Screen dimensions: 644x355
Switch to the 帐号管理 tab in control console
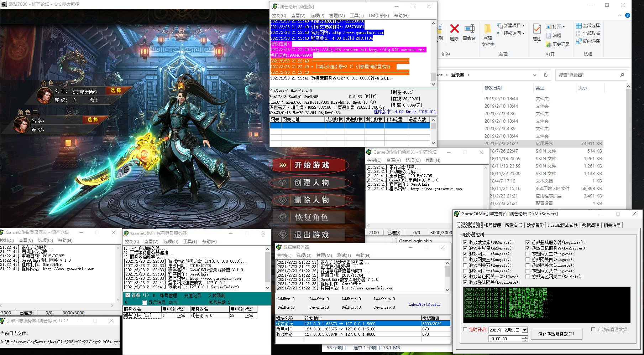pos(492,225)
